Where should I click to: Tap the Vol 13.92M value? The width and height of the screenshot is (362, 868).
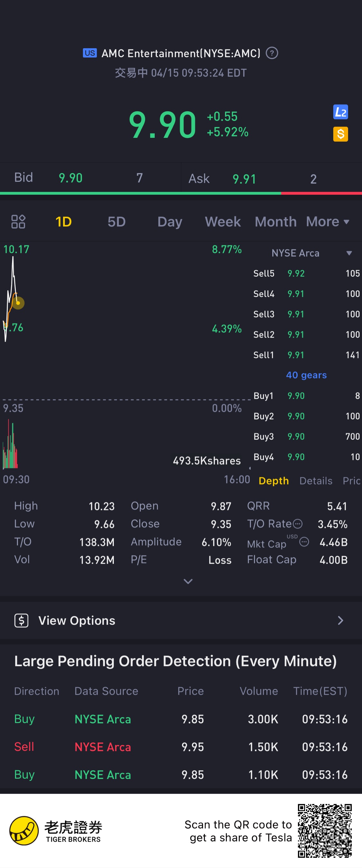97,560
